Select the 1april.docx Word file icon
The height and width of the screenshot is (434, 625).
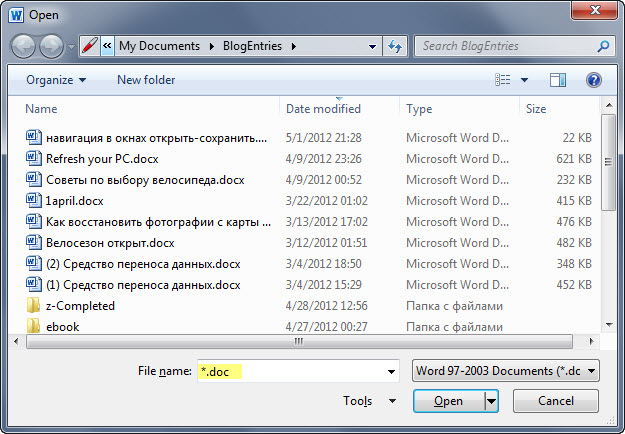(33, 201)
